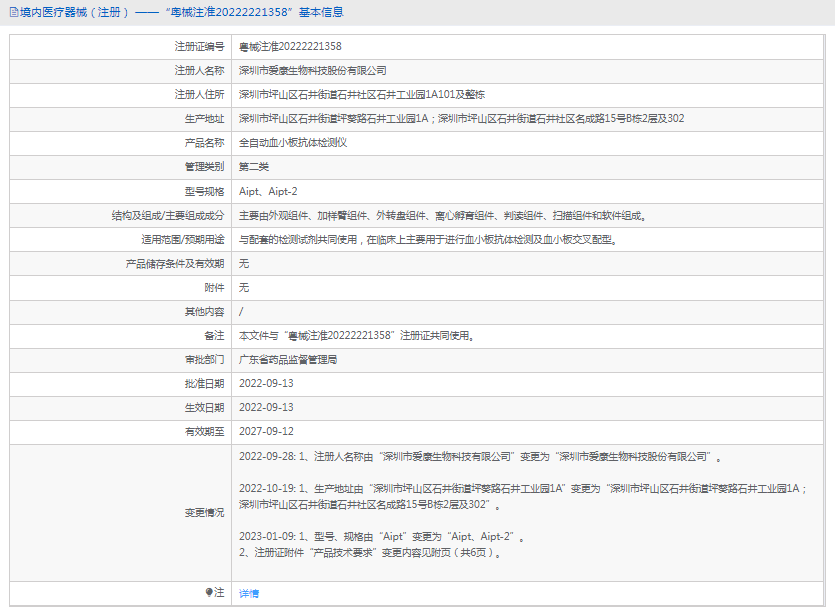835x614 pixels.
Task: Click the 注册人住所 address value
Action: pos(362,95)
